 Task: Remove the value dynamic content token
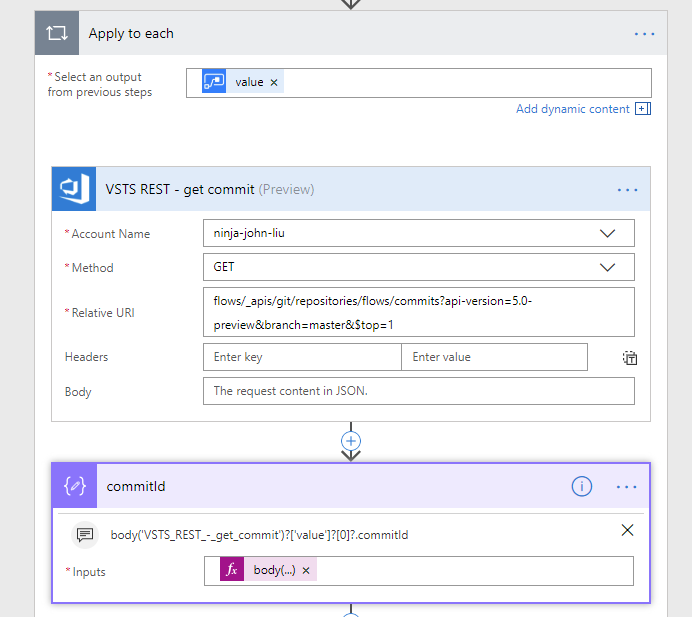(274, 83)
